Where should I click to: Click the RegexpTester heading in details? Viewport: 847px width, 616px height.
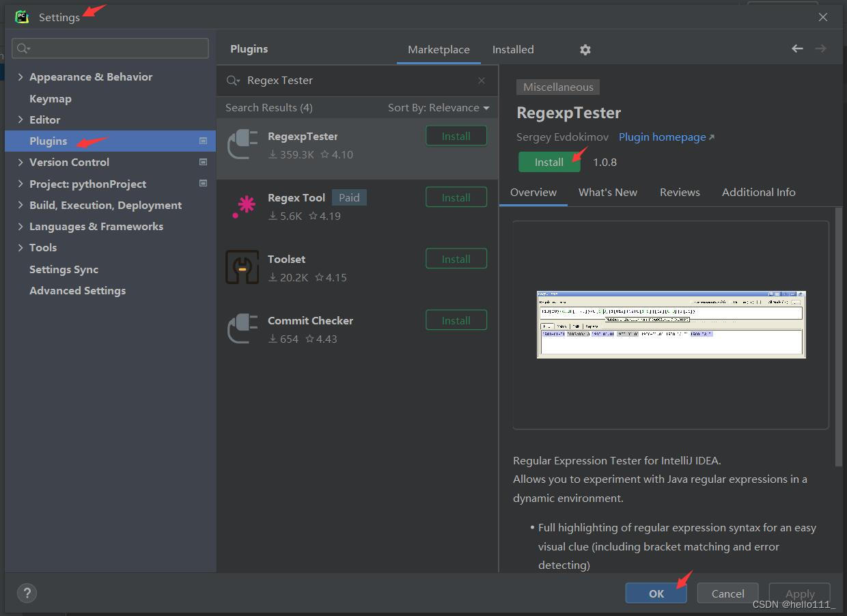(x=568, y=113)
